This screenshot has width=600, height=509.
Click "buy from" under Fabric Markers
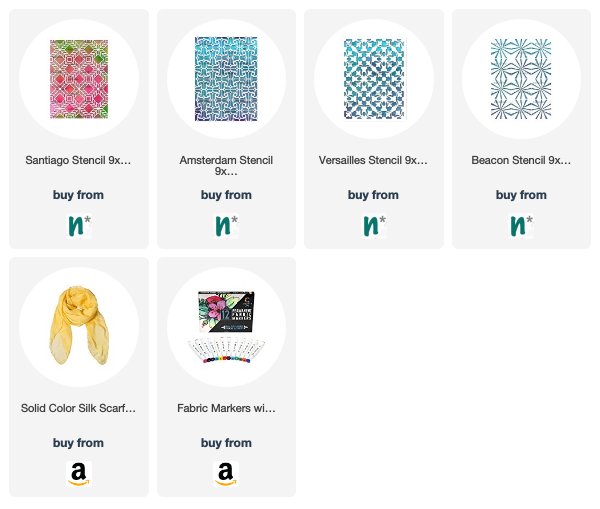pos(226,443)
